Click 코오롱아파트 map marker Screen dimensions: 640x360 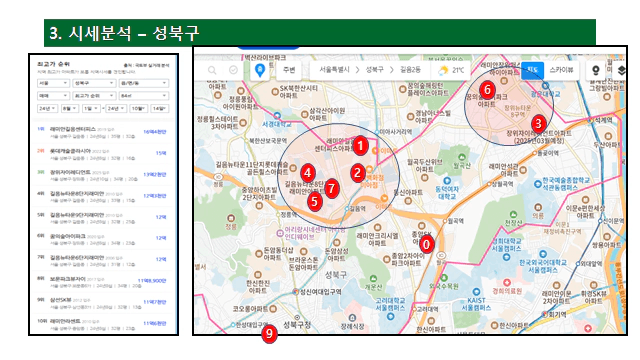point(273,309)
